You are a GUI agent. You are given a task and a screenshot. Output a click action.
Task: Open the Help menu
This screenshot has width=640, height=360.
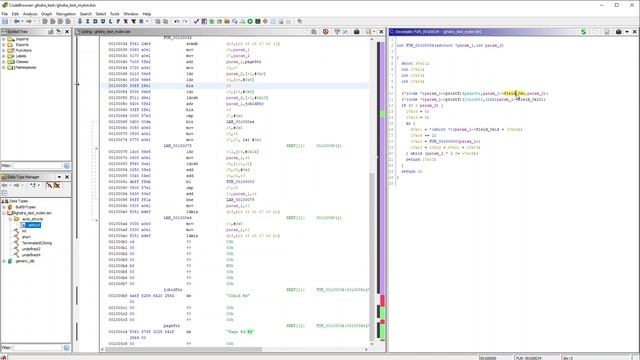[147, 14]
